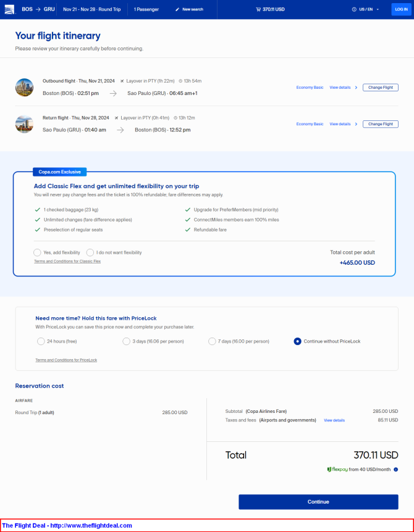This screenshot has width=414, height=532.
Task: Click the 370.11 USD cart total in header
Action: point(273,9)
